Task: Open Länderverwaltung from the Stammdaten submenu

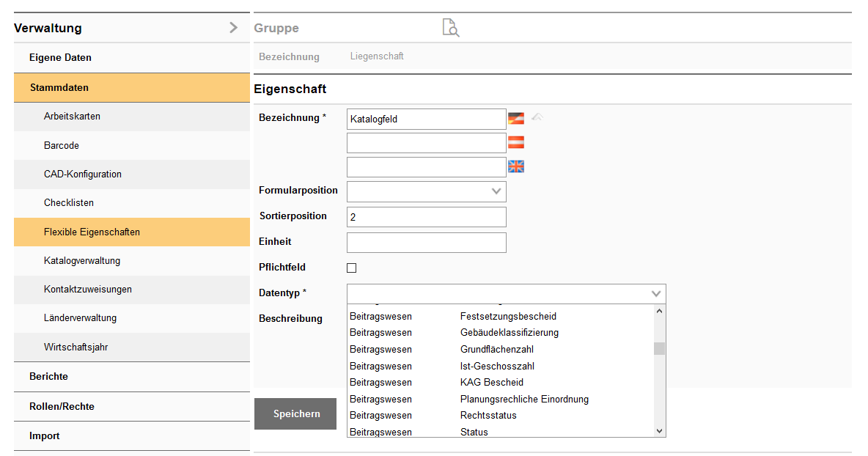Action: click(x=80, y=318)
